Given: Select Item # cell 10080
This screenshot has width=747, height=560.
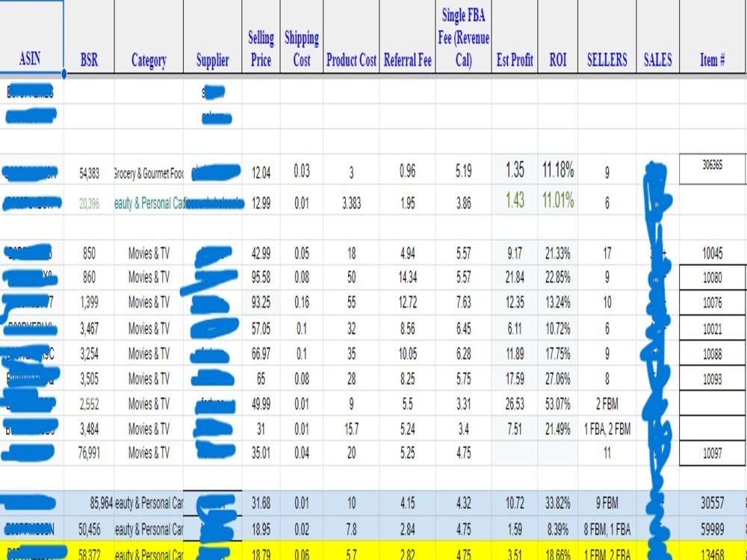Looking at the screenshot, I should [x=713, y=277].
